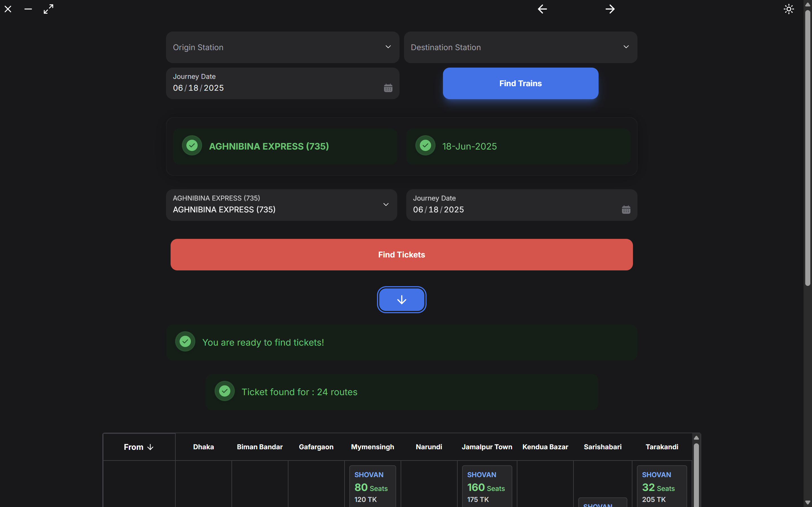
Task: Click the Mymensingh column header
Action: point(372,447)
